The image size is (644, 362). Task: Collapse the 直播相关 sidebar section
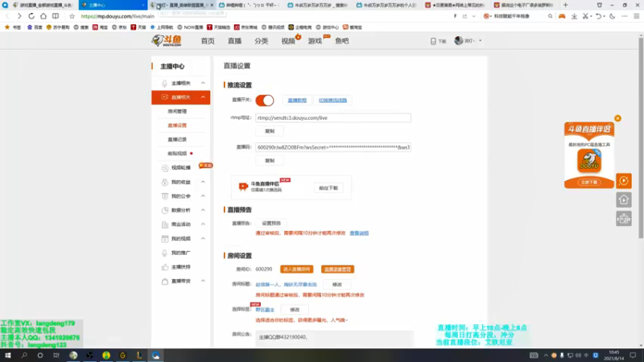pyautogui.click(x=203, y=97)
